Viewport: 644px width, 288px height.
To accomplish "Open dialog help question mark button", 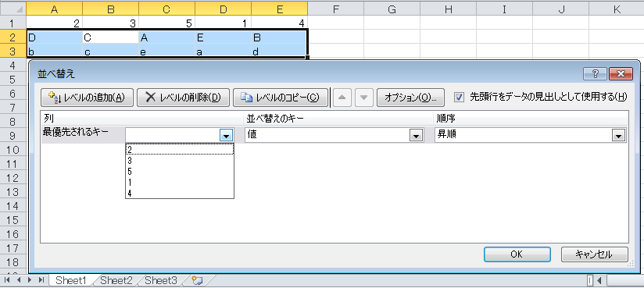I will point(595,74).
